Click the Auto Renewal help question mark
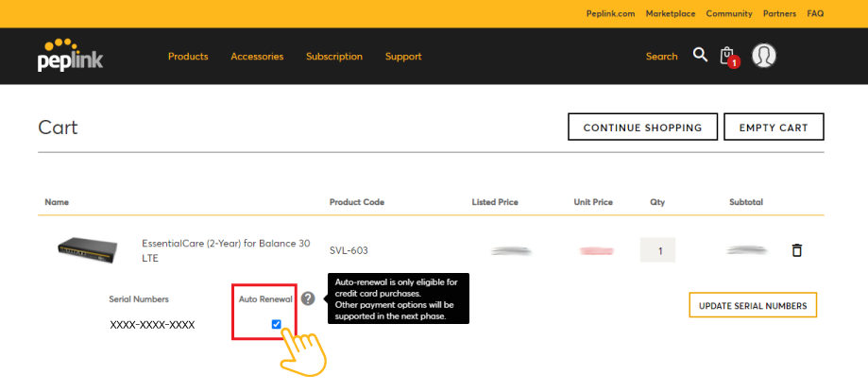868x392 pixels. pyautogui.click(x=308, y=299)
